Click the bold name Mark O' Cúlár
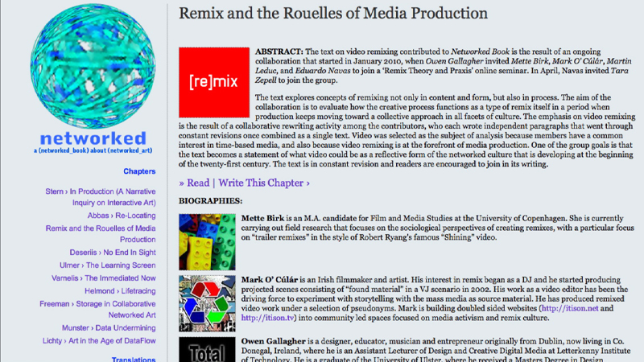Viewport: 644px width, 362px height. (x=270, y=280)
